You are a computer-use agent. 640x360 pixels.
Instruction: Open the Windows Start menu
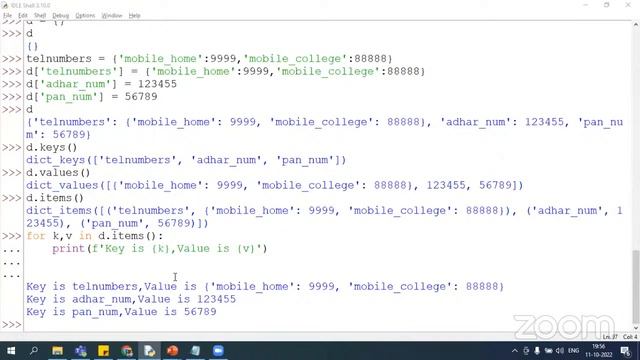(11, 351)
